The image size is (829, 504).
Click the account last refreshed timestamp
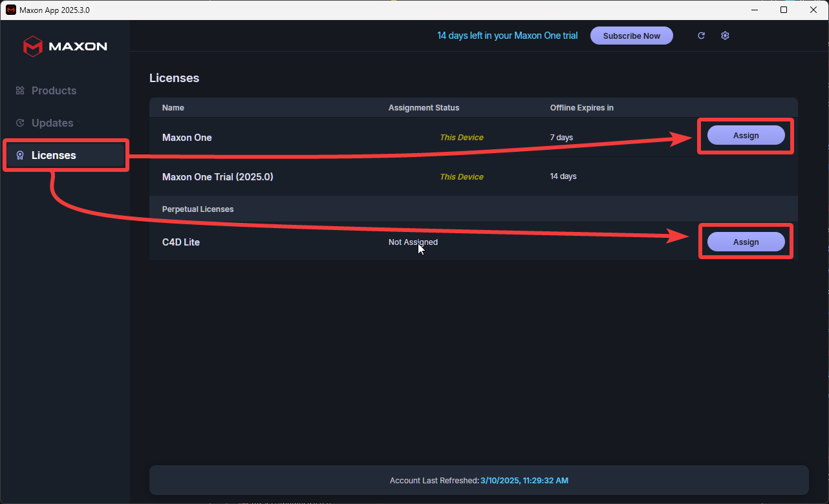click(x=524, y=481)
